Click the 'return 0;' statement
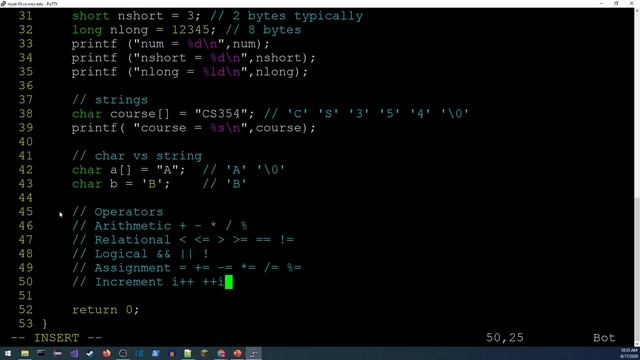The width and height of the screenshot is (640, 360). [106, 310]
